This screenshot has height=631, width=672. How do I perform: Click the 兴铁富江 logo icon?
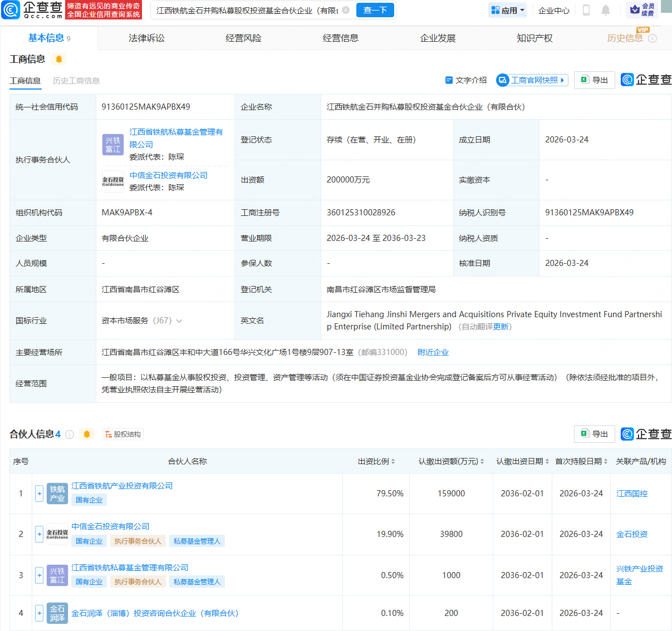[x=57, y=575]
